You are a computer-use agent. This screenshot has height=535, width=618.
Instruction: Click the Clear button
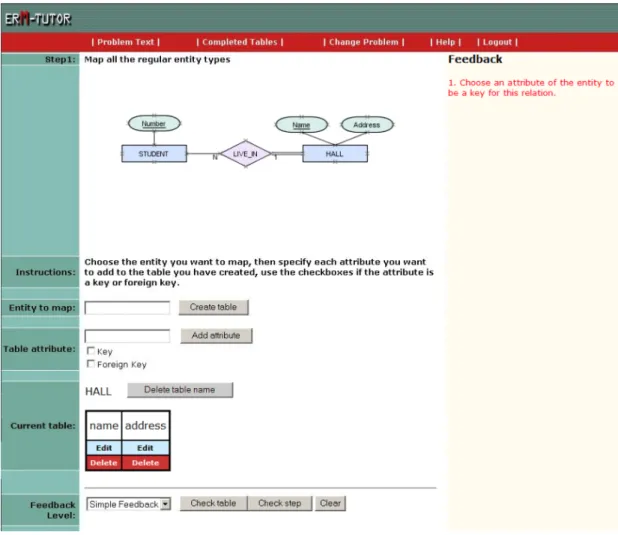click(x=330, y=503)
